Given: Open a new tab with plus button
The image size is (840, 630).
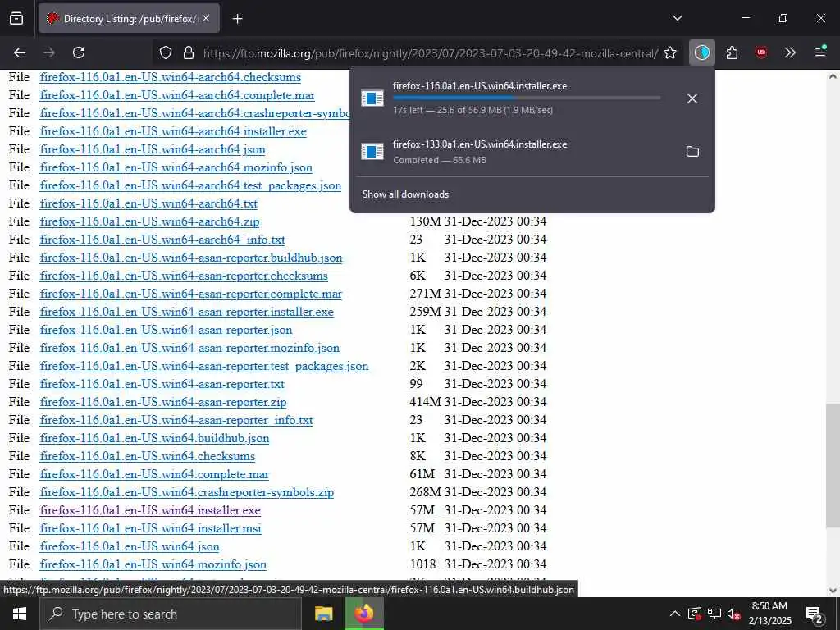Looking at the screenshot, I should pyautogui.click(x=237, y=19).
